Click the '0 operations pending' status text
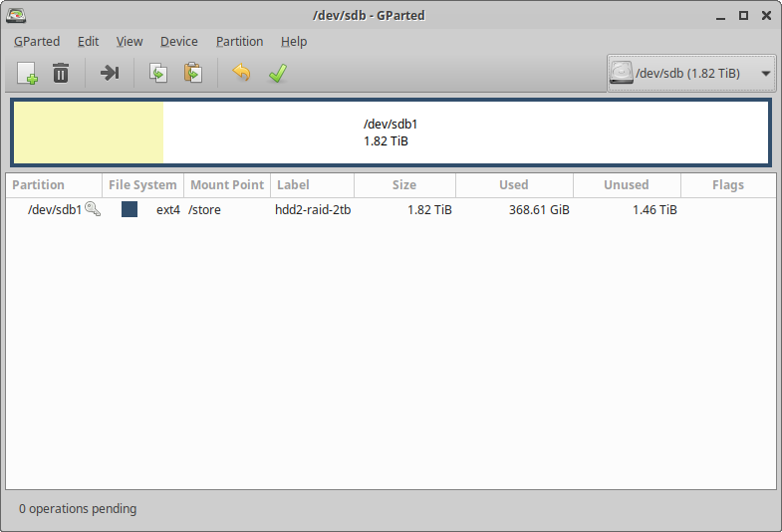Viewport: 782px width, 532px height. [78, 508]
